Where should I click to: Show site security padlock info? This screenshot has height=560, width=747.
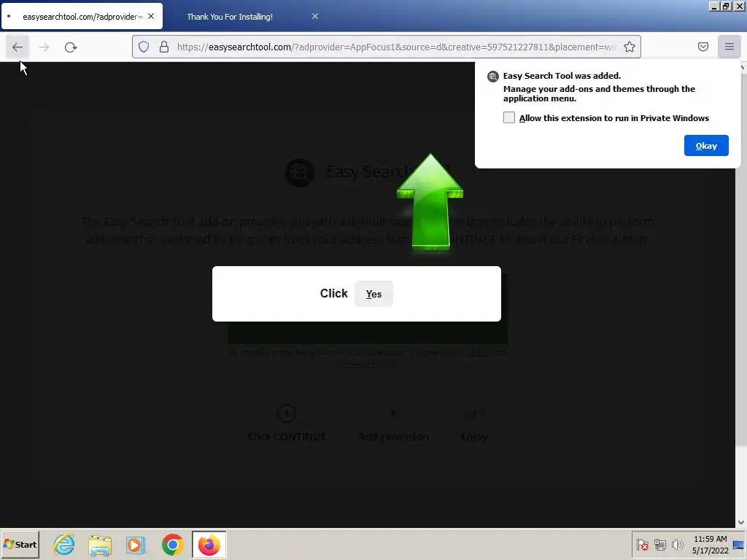(164, 47)
